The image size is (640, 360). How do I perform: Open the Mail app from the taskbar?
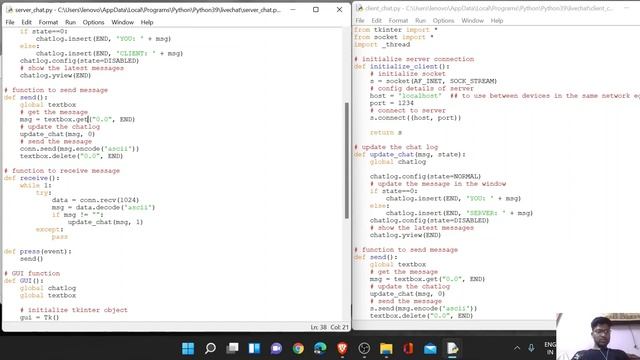pos(430,348)
